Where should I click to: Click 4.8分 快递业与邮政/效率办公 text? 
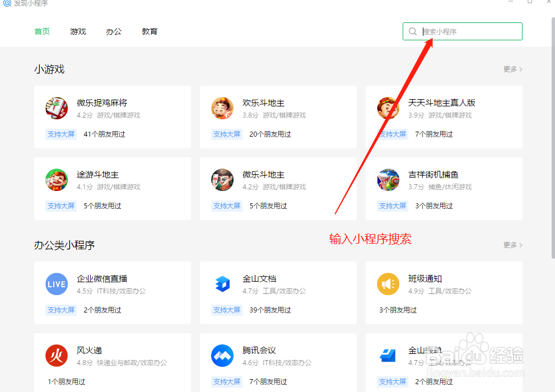click(122, 363)
